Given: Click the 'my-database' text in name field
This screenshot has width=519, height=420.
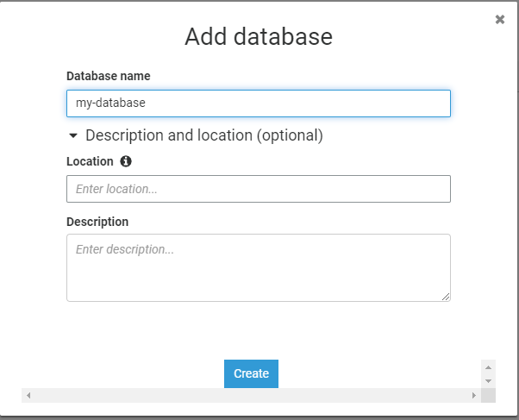Looking at the screenshot, I should (x=111, y=103).
